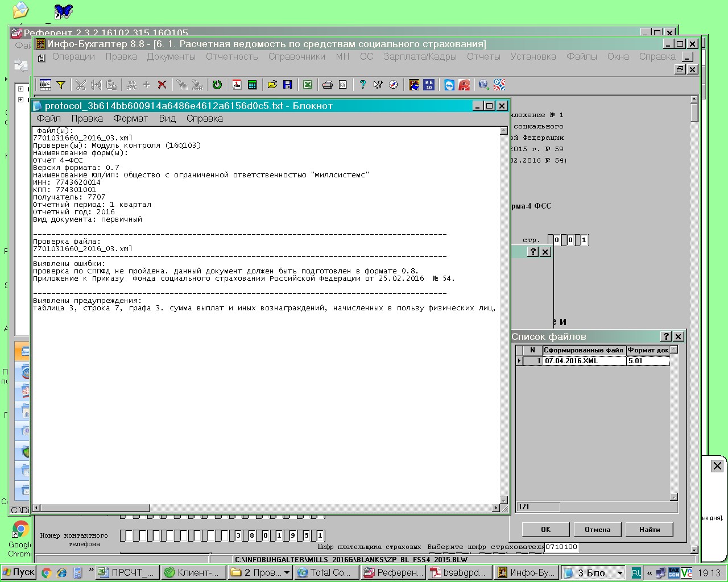The height and width of the screenshot is (582, 728).
Task: Click the compass navigator icon
Action: click(x=394, y=85)
